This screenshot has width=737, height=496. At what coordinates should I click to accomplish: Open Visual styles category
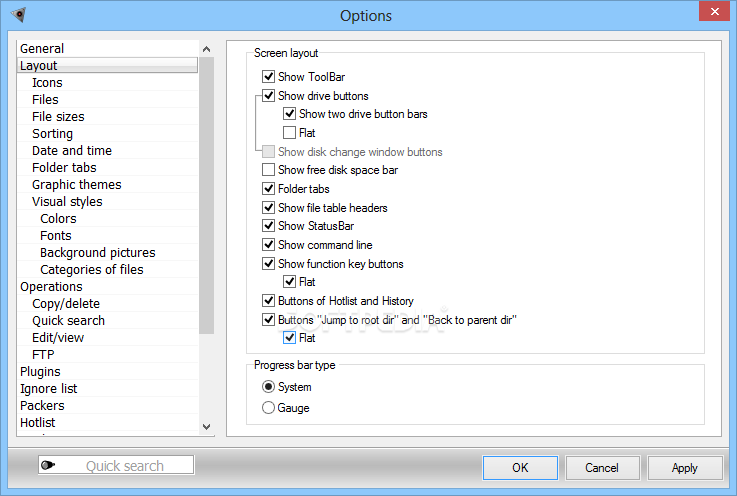coord(108,201)
